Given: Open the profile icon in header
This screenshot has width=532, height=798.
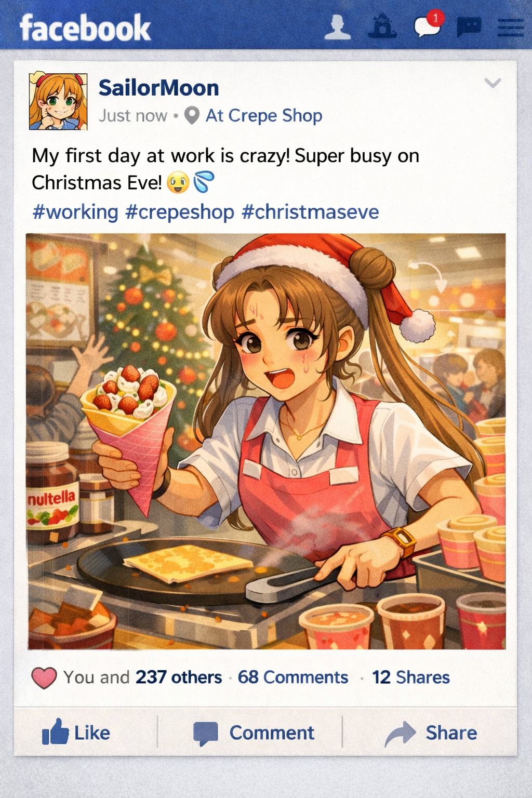Looking at the screenshot, I should pos(338,27).
